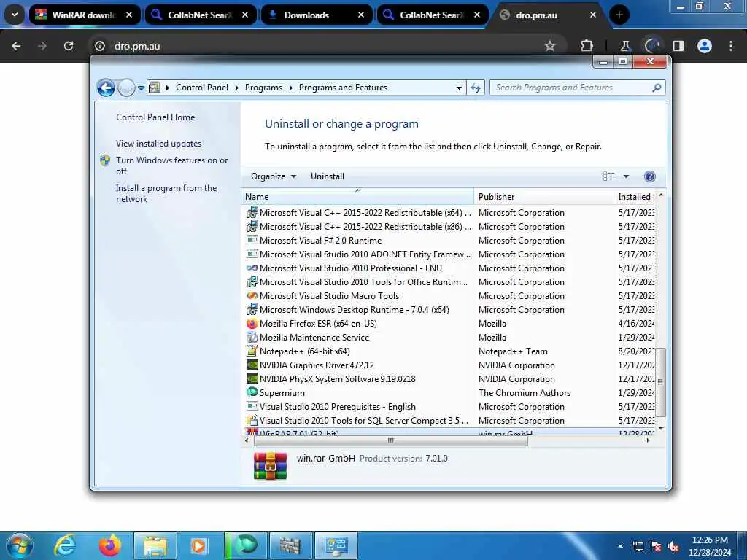This screenshot has height=560, width=747.
Task: Select the Supermium program icon
Action: pyautogui.click(x=252, y=392)
